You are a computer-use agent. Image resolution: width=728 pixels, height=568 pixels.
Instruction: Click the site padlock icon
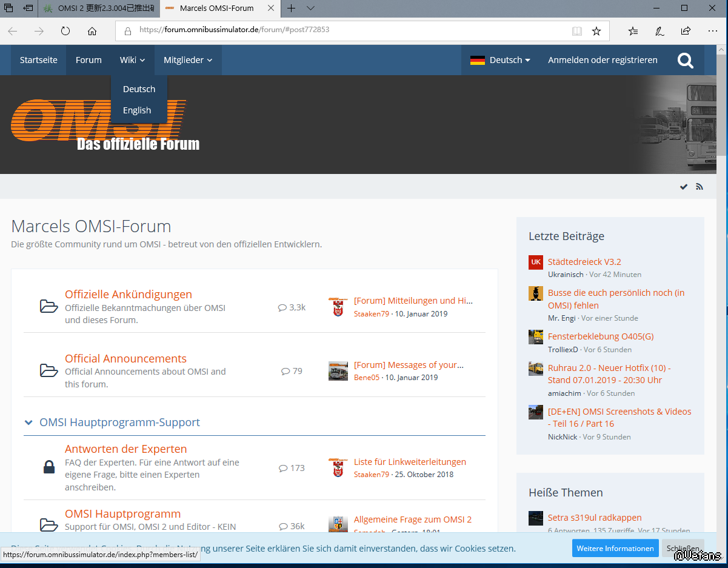point(127,30)
